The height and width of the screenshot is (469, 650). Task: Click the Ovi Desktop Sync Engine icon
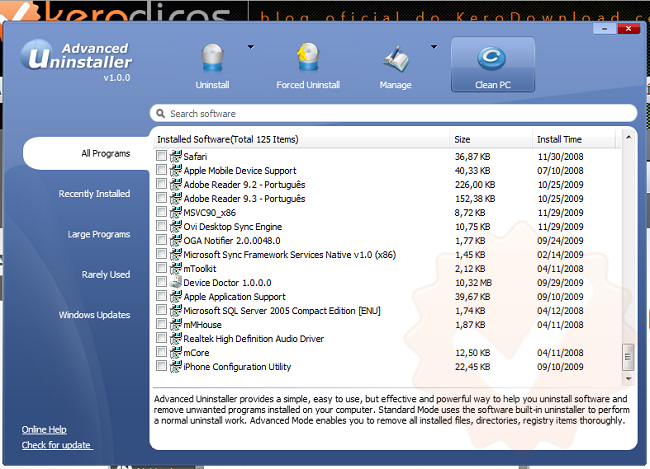(175, 226)
